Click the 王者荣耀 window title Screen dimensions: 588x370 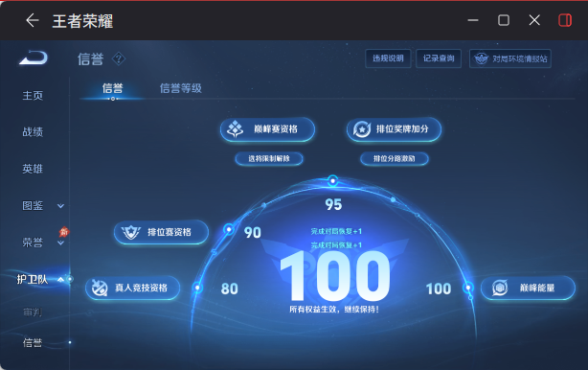(83, 21)
